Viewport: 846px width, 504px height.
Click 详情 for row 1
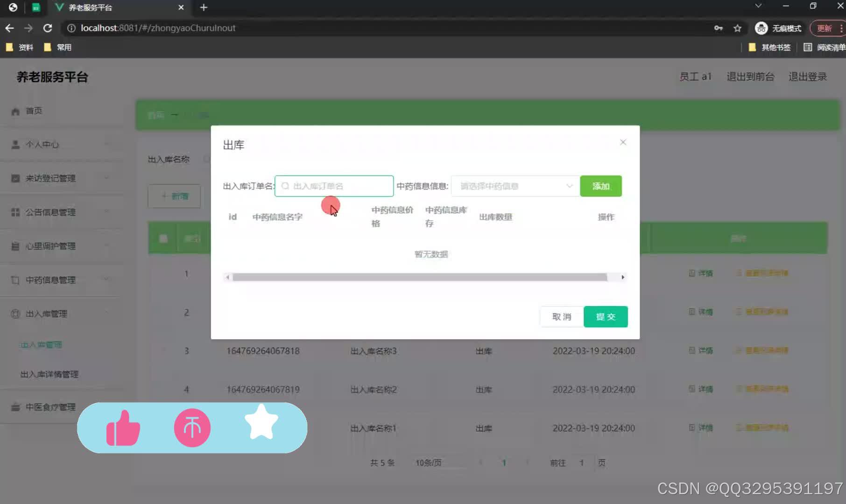[x=701, y=273]
